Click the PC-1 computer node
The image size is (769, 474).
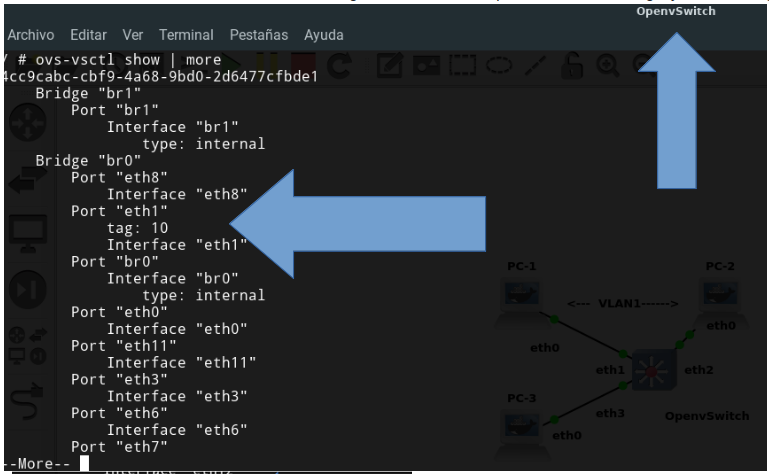tap(521, 294)
